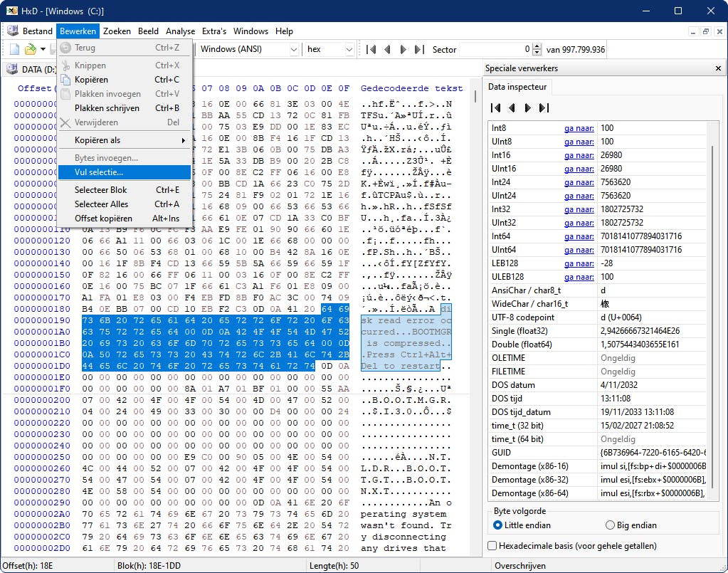Select Big endian byte order
This screenshot has width=728, height=573.
pyautogui.click(x=609, y=525)
